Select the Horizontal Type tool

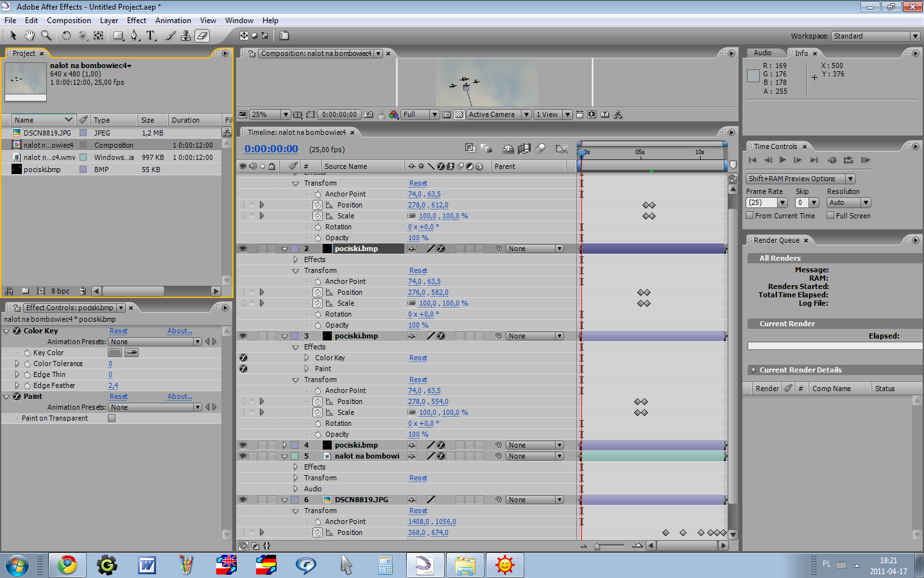(x=151, y=36)
